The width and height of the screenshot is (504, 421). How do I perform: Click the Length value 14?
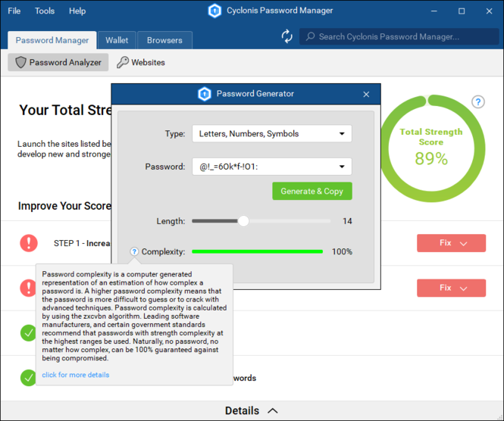pyautogui.click(x=347, y=221)
